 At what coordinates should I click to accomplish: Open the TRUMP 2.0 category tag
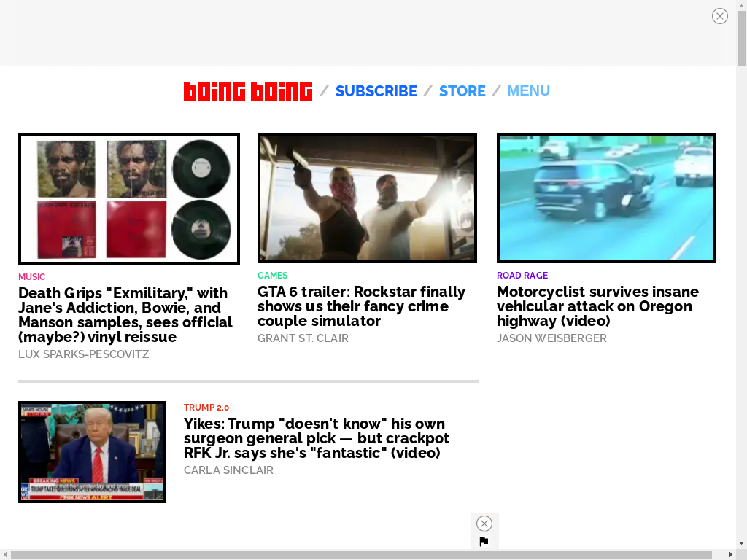(206, 408)
